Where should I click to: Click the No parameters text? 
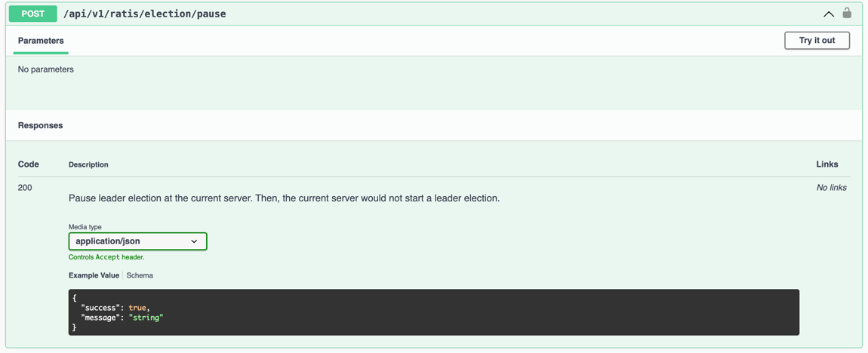[46, 69]
